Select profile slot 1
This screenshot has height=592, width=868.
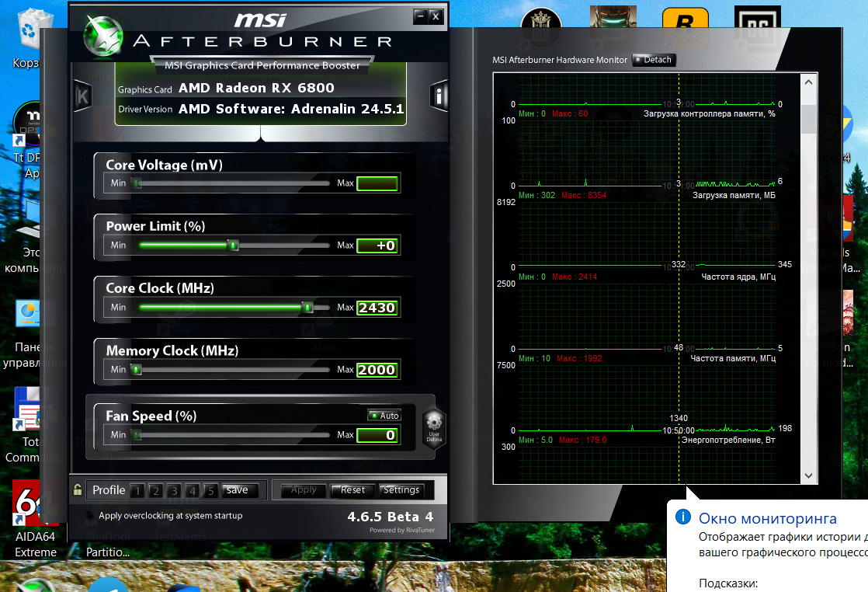[x=138, y=491]
